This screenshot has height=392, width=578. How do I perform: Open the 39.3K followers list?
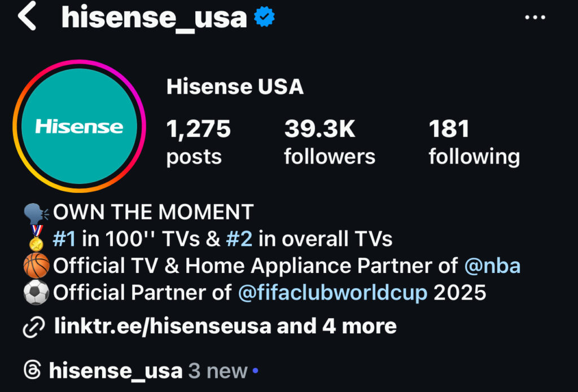tap(330, 142)
